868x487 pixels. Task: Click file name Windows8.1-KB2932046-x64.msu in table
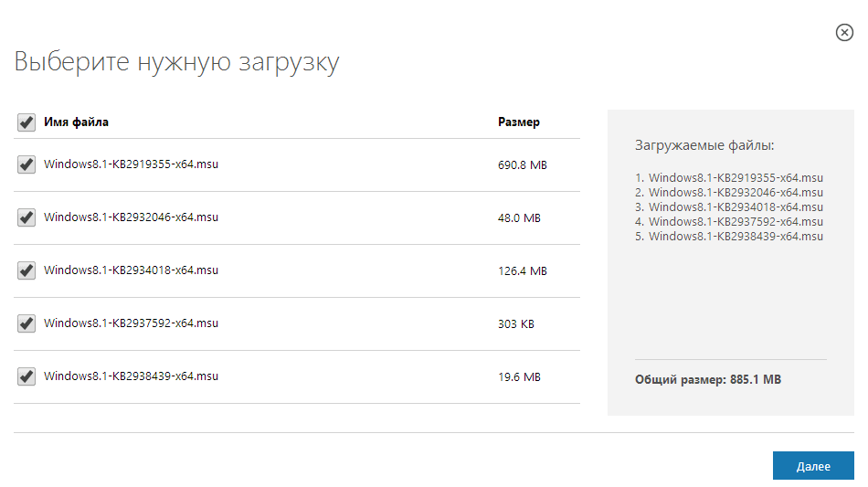point(132,217)
